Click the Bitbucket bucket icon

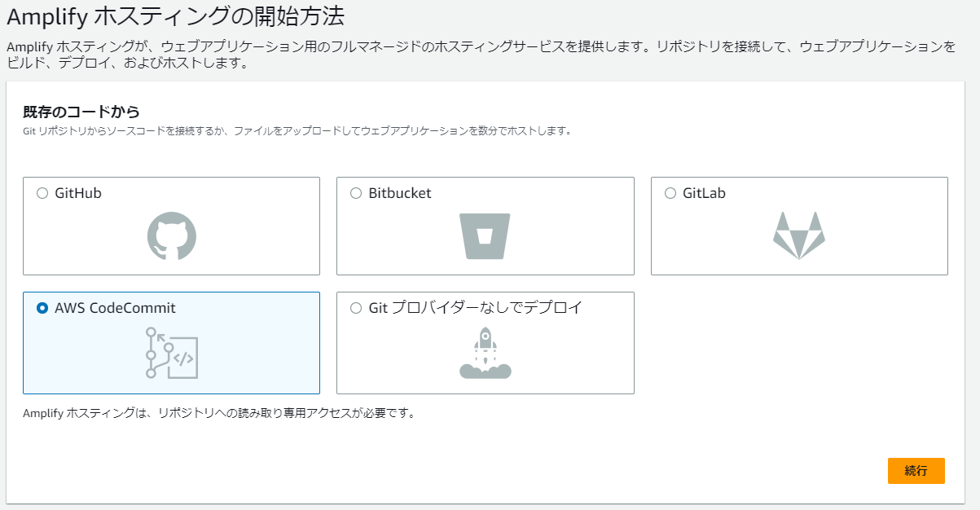point(485,236)
